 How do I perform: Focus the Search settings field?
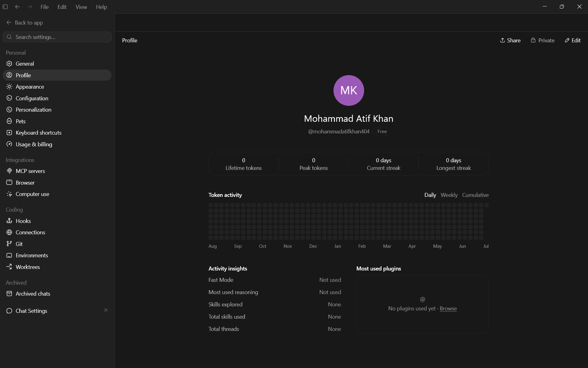point(57,37)
